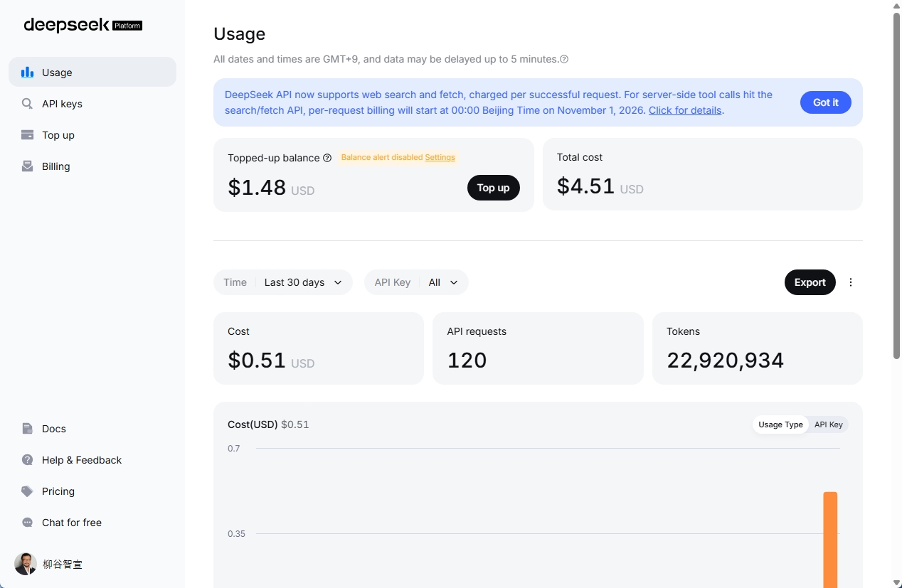Click the orange cost bar in chart
The image size is (902, 588).
pyautogui.click(x=830, y=540)
